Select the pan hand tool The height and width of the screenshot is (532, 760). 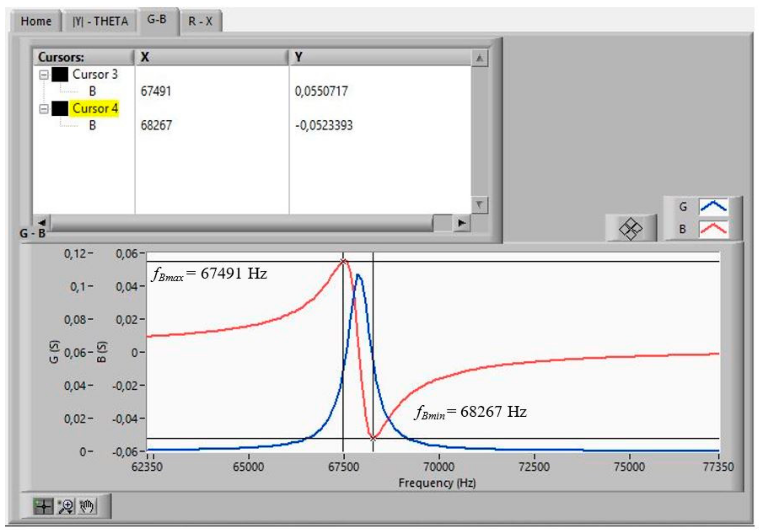87,506
